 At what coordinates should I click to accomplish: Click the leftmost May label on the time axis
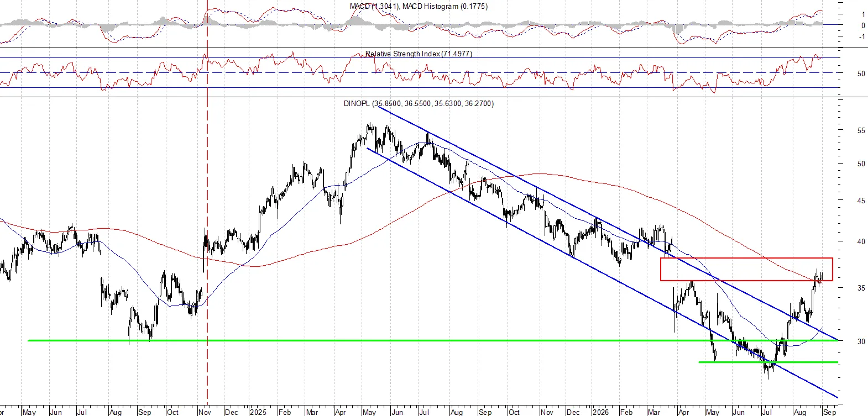(x=29, y=412)
